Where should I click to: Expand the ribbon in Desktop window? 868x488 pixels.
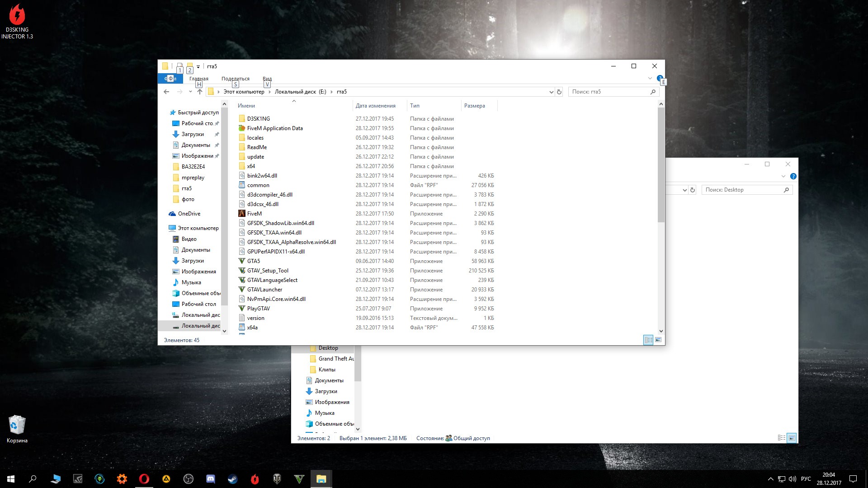pyautogui.click(x=783, y=176)
